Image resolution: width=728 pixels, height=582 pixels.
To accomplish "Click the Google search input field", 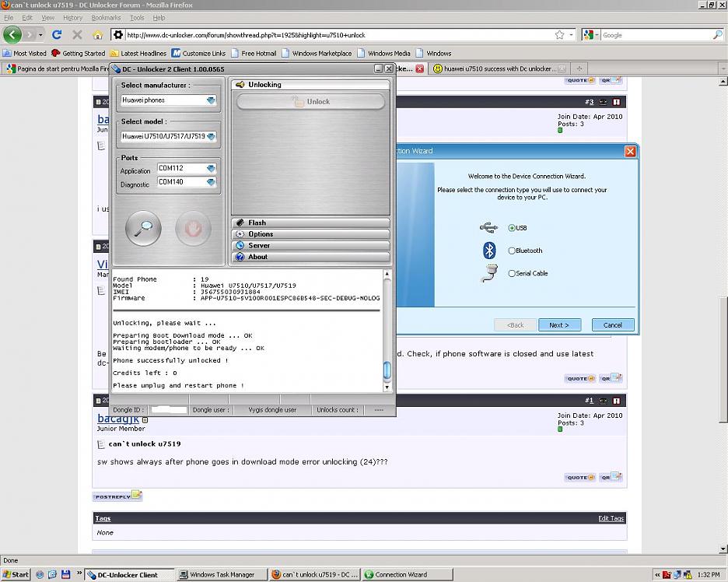I will click(x=656, y=35).
